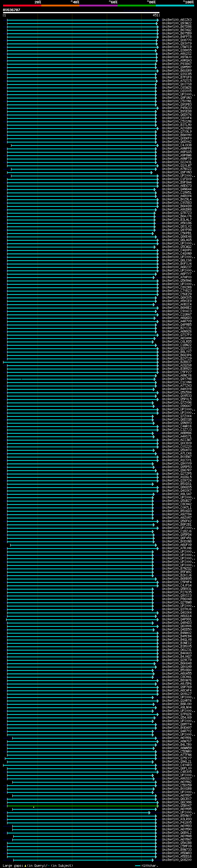Select the label UniRef100_P41805

point(177,823)
